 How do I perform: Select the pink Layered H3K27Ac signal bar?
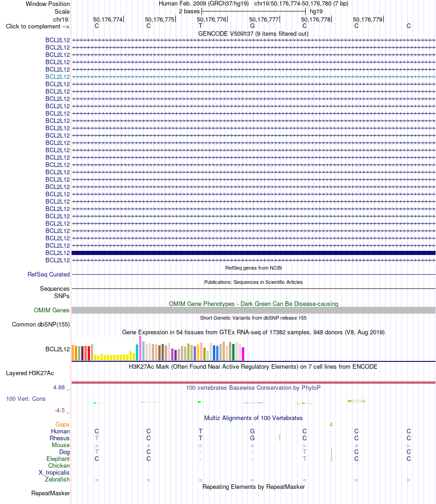click(x=253, y=382)
